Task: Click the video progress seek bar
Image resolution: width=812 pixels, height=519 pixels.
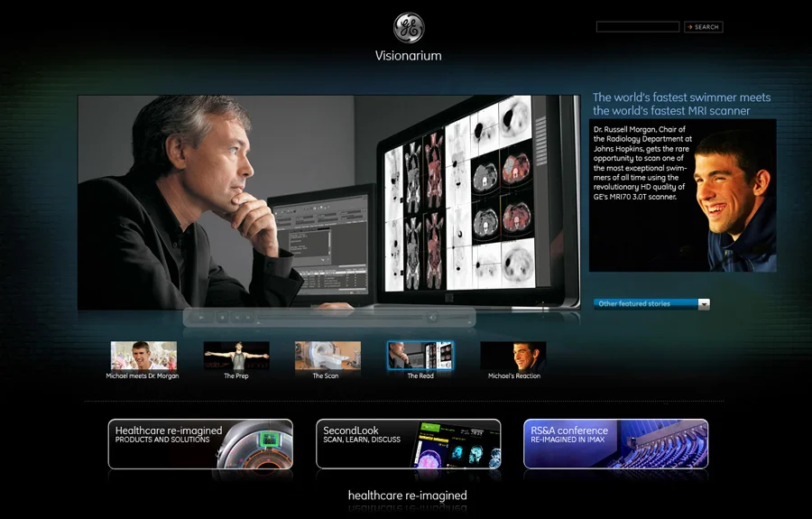Action: pos(340,317)
